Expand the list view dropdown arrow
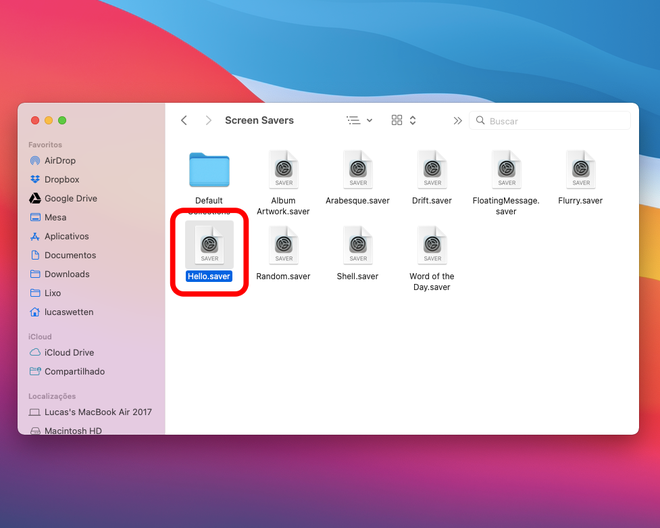 coord(370,120)
